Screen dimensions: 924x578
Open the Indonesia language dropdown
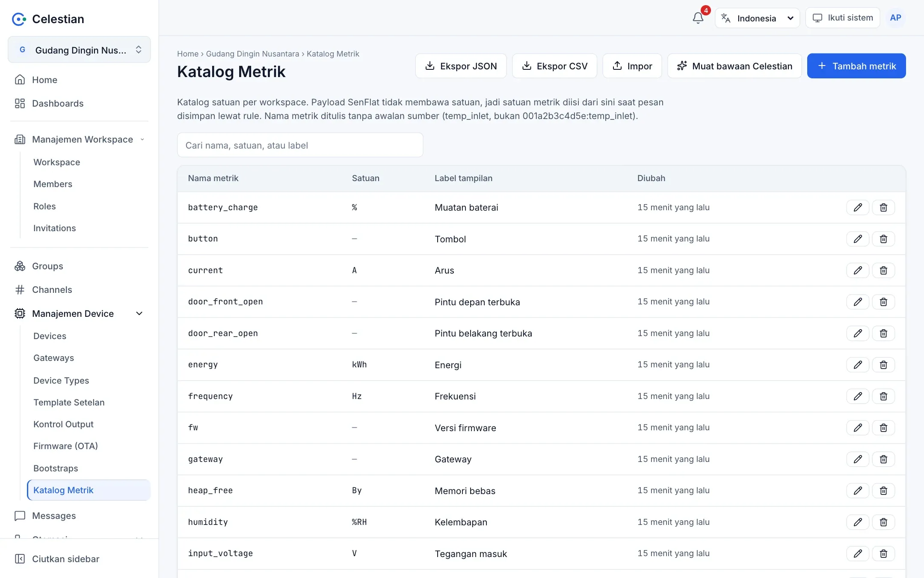pyautogui.click(x=757, y=18)
